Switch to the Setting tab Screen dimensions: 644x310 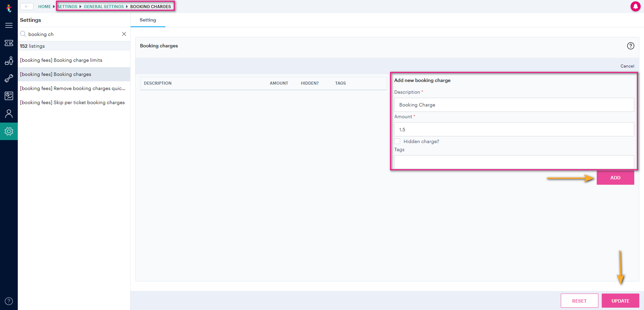[148, 20]
